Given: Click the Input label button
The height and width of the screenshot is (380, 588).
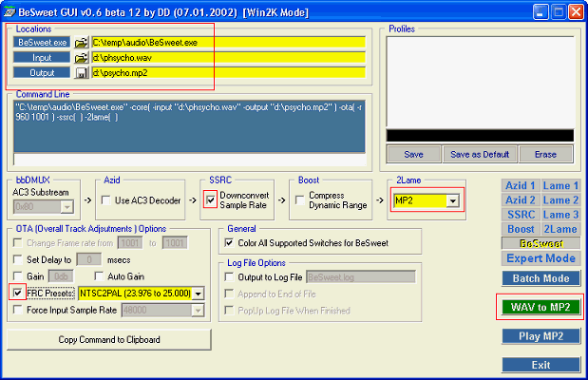Looking at the screenshot, I should click(x=42, y=57).
